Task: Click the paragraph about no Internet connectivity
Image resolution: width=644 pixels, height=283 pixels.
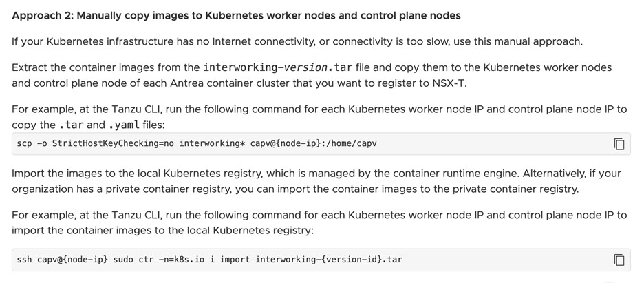Action: [x=297, y=41]
